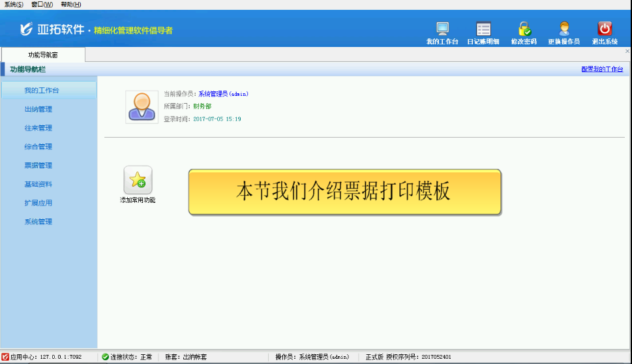Expand 出纳管理 in sidebar
The height and width of the screenshot is (364, 632).
point(38,109)
